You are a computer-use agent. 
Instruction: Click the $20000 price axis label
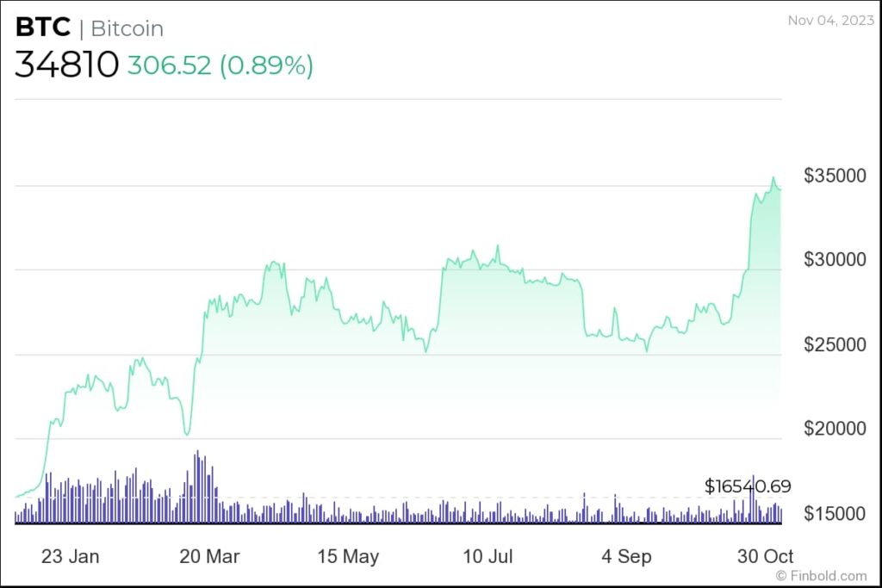pyautogui.click(x=835, y=430)
